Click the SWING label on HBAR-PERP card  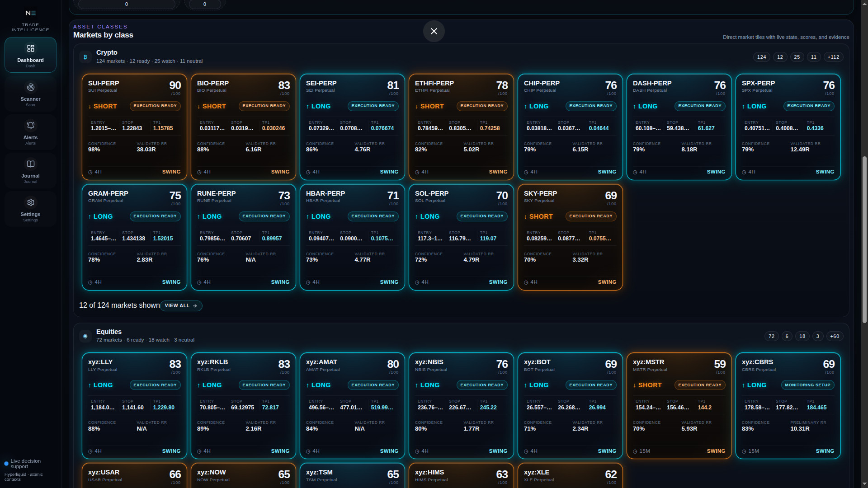point(389,282)
